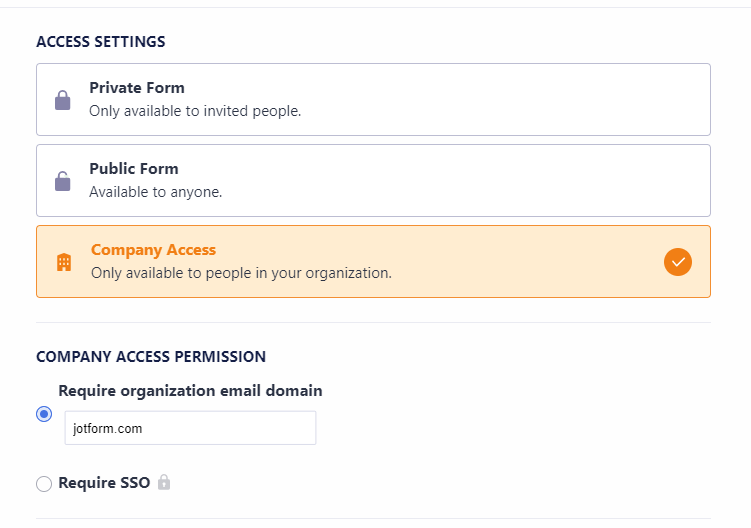Click the locked padlock icon for Private Form
This screenshot has width=751, height=528.
tap(62, 100)
